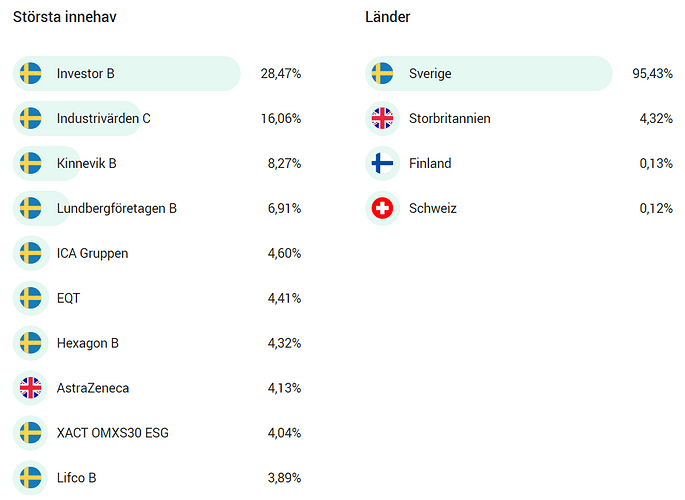The height and width of the screenshot is (500, 685).
Task: Click the Investor B percentage bar
Action: point(127,73)
